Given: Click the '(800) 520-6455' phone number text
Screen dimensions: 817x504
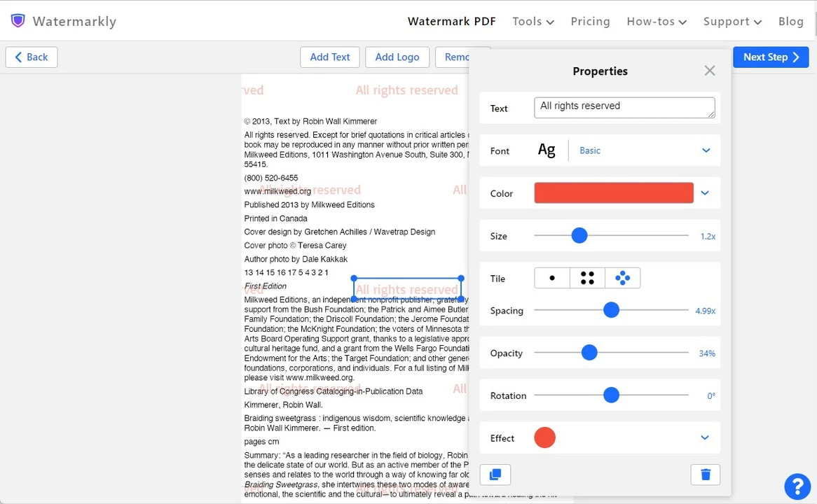Looking at the screenshot, I should tap(271, 178).
